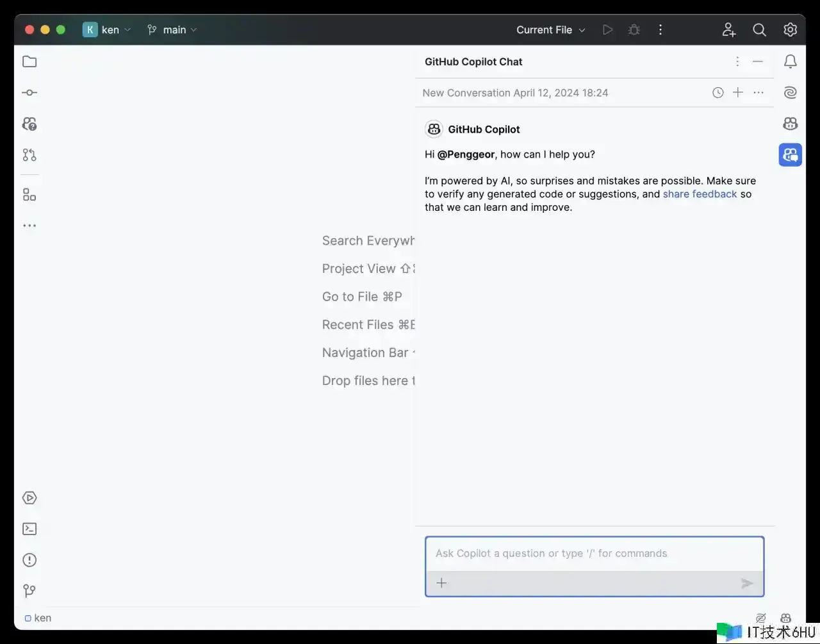
Task: Open IDE settings gear
Action: coord(790,29)
